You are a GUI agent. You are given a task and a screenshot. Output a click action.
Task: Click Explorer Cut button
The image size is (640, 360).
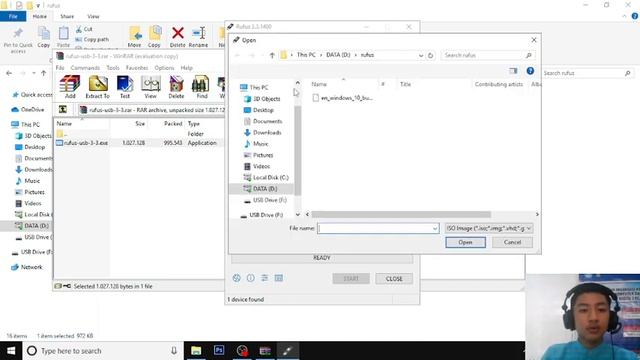[x=84, y=29]
